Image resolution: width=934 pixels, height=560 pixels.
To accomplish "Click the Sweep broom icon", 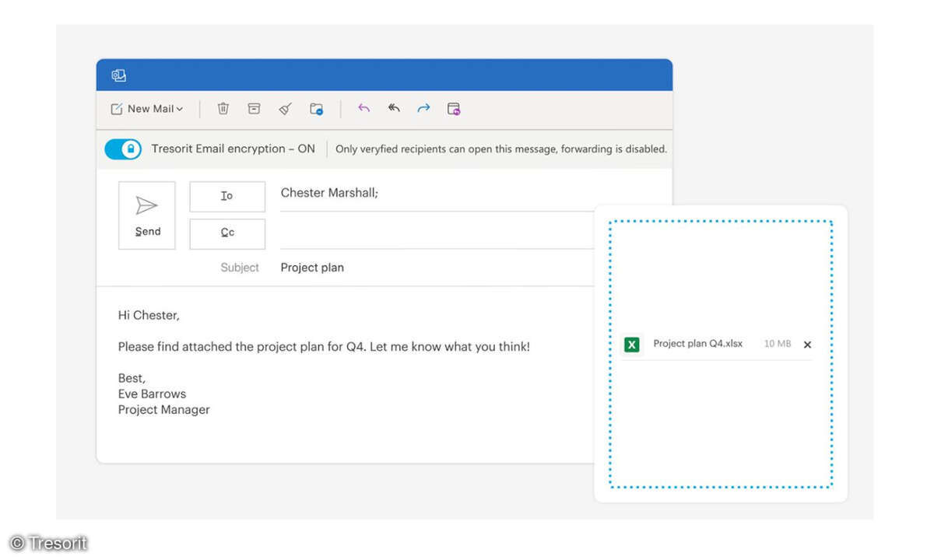I will [x=285, y=109].
